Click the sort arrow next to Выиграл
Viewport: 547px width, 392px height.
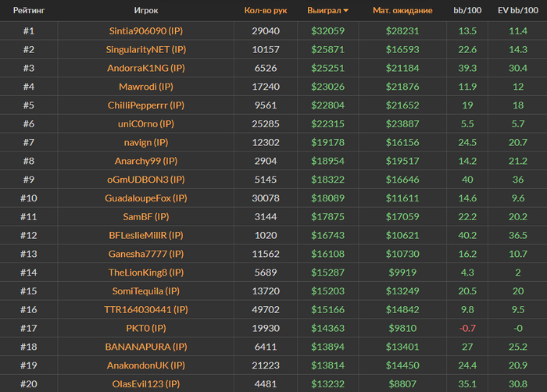pyautogui.click(x=346, y=11)
